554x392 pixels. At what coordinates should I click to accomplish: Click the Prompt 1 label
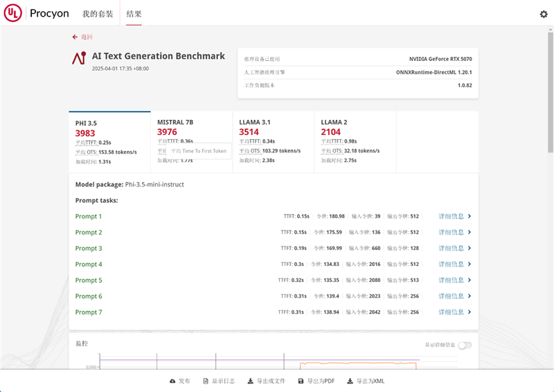89,216
